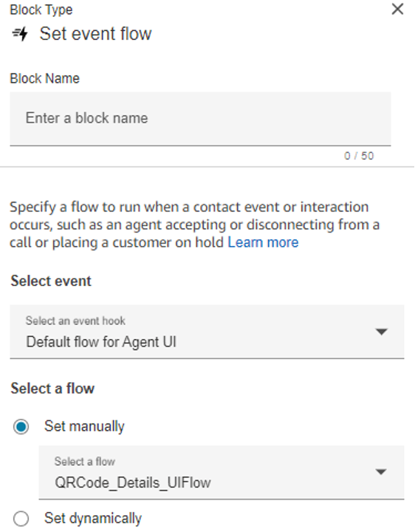Click the QRCode_Details_UIFlow selected value
Screen dimensions: 415x532
point(133,482)
